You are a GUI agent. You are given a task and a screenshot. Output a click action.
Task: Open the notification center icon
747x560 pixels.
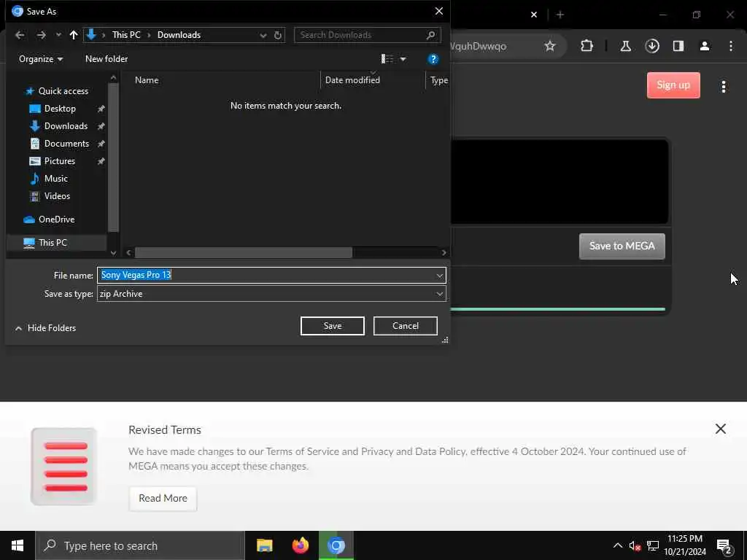[x=724, y=546]
